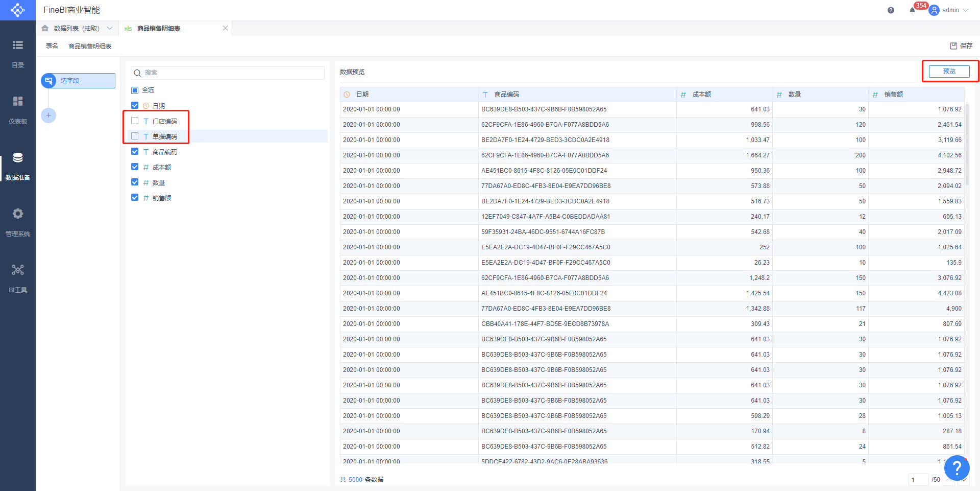The height and width of the screenshot is (491, 980).
Task: Open the 管理系统 settings gear section
Action: click(x=18, y=222)
